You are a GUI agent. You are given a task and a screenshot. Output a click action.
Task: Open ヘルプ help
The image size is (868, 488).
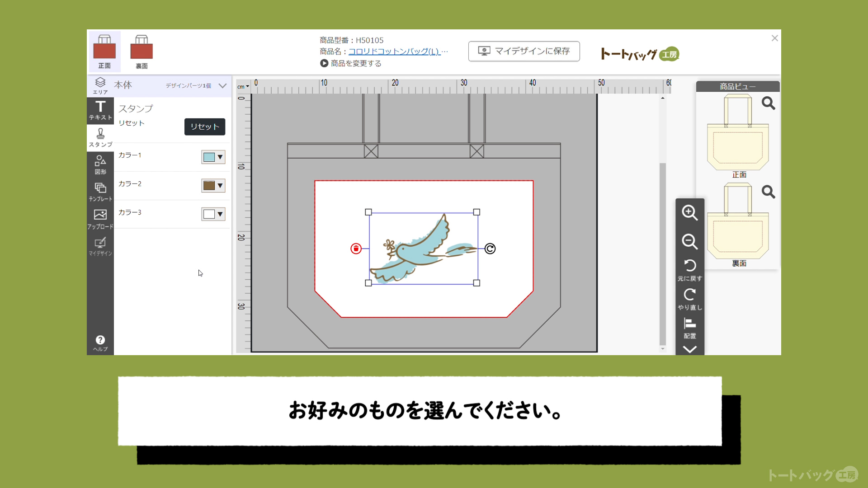pos(100,343)
